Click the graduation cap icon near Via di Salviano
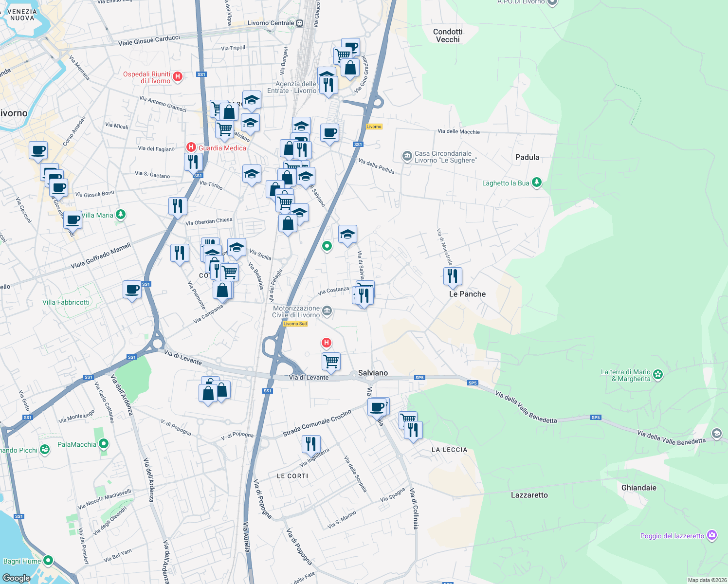 tap(348, 234)
